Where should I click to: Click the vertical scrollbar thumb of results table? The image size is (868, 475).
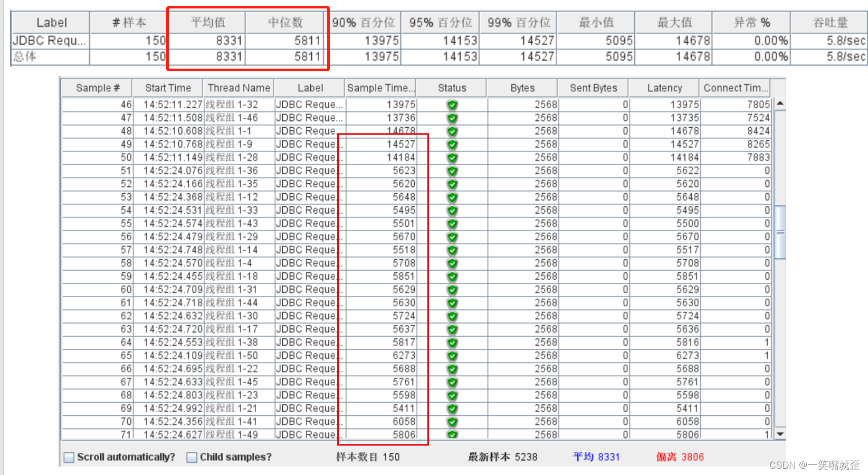click(779, 232)
